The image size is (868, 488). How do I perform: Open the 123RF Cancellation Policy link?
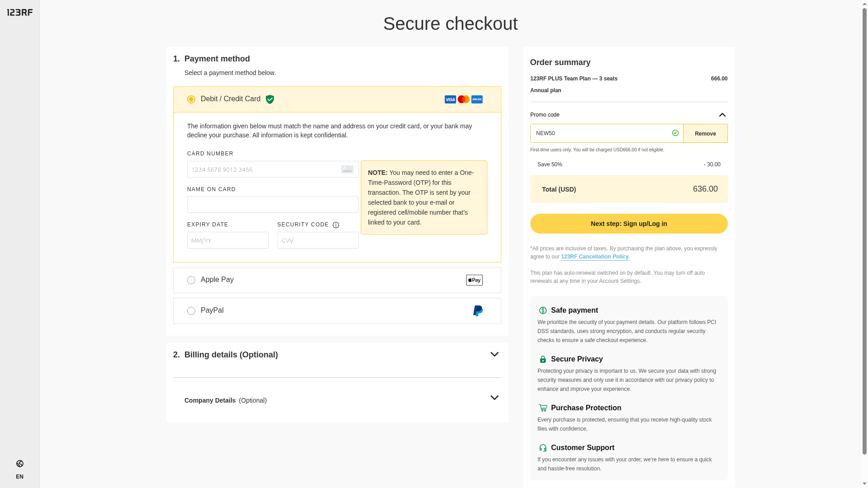coord(595,257)
